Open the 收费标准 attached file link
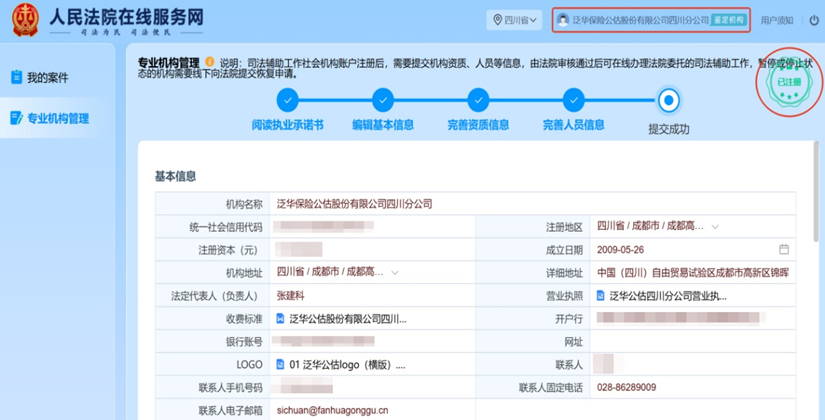Screen dimensions: 825x420 point(348,318)
